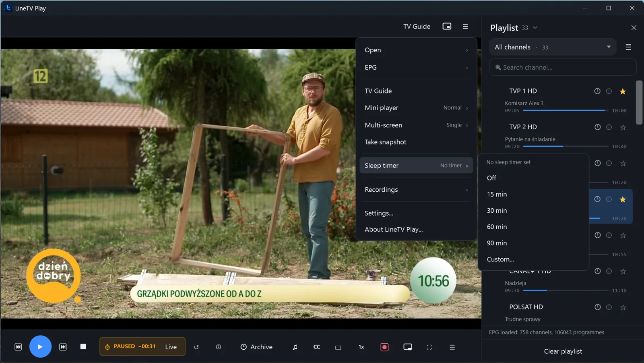644x363 pixels.
Task: Click the clock icon on the Nadzieja row
Action: pyautogui.click(x=597, y=271)
